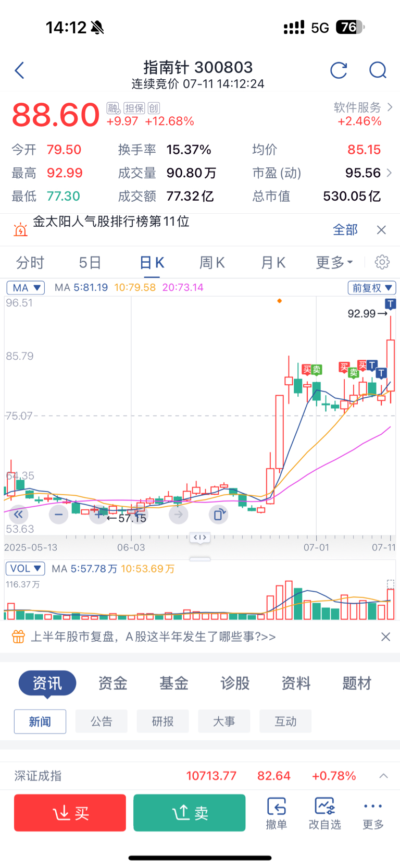This screenshot has height=868, width=400.
Task: Select the 资金 tab
Action: 113,683
